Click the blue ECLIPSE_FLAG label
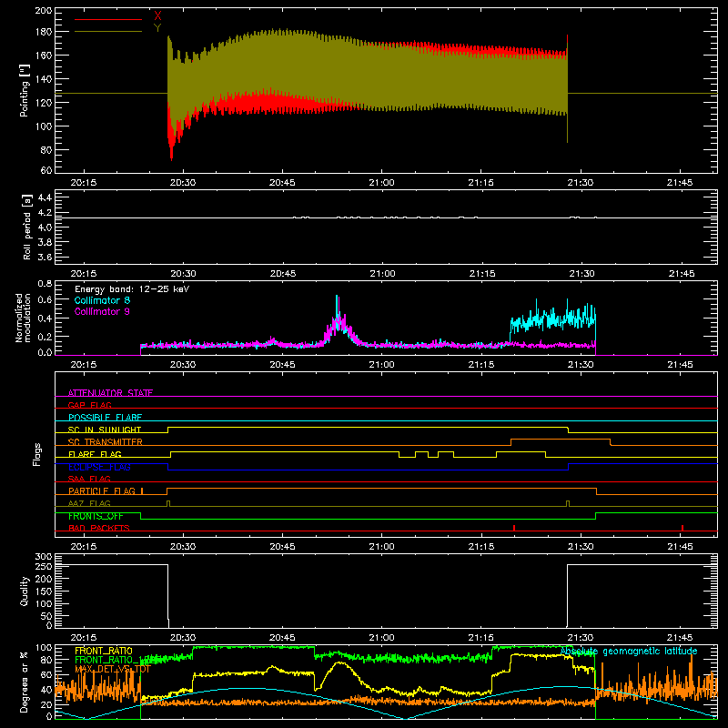Screen dimensions: 728x728 point(99,467)
